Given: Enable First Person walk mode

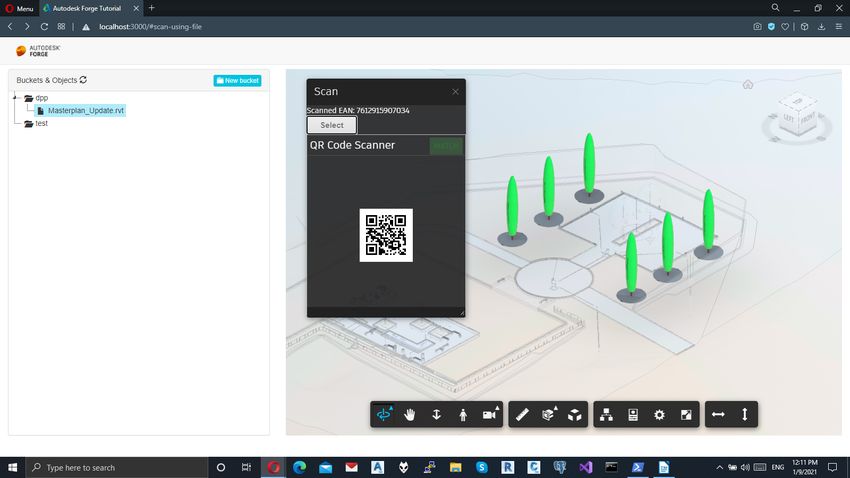Looking at the screenshot, I should click(x=463, y=415).
